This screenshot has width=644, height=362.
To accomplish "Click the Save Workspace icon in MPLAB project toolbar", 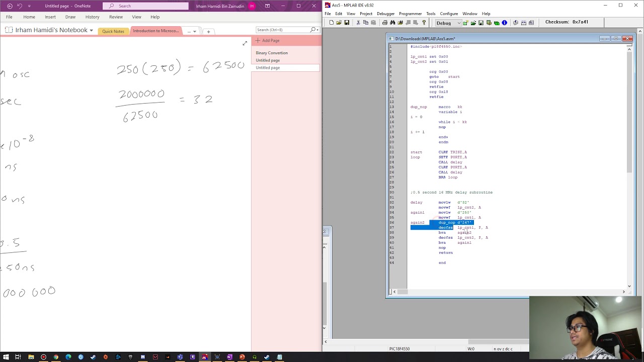I will [x=481, y=23].
